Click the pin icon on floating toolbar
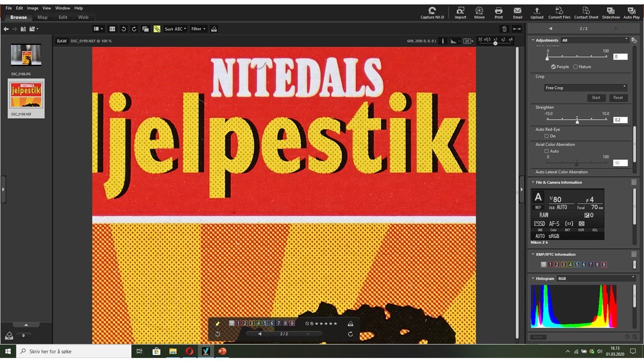644x362 pixels. point(218,323)
